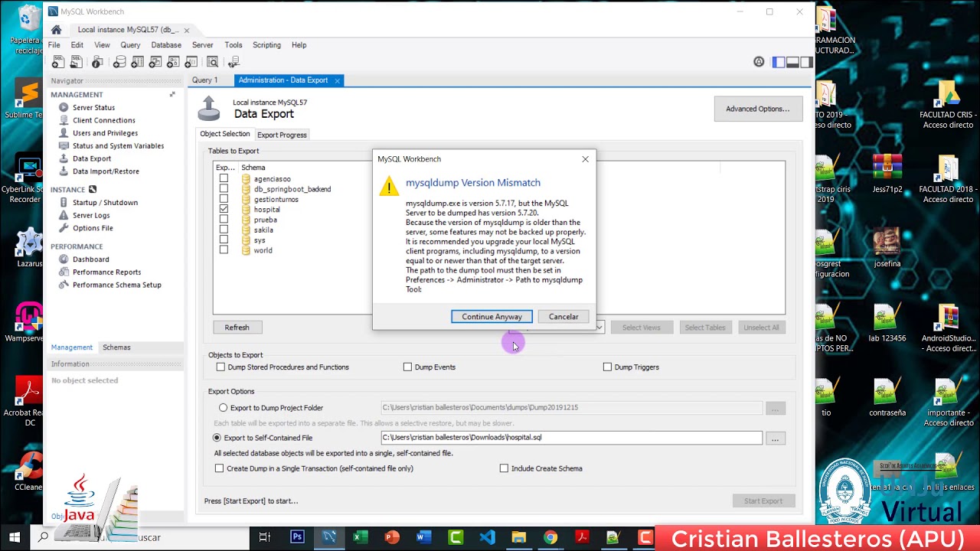Check the Dump Events checkbox
The image size is (980, 551).
click(x=408, y=367)
